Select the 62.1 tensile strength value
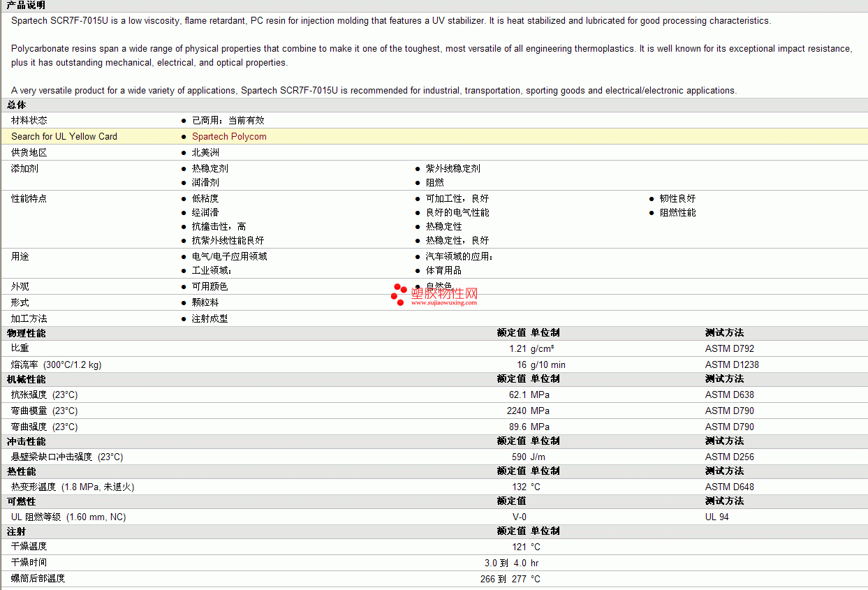The image size is (868, 590). (x=517, y=395)
